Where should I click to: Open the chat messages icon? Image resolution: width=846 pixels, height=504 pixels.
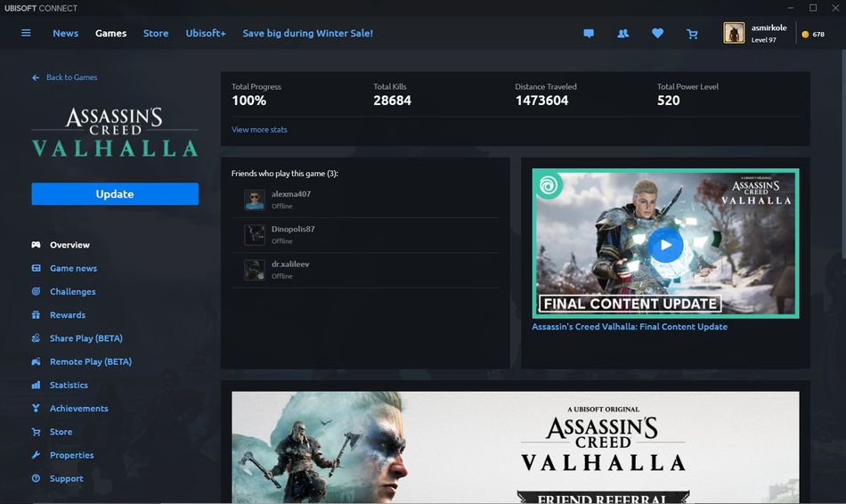(589, 34)
